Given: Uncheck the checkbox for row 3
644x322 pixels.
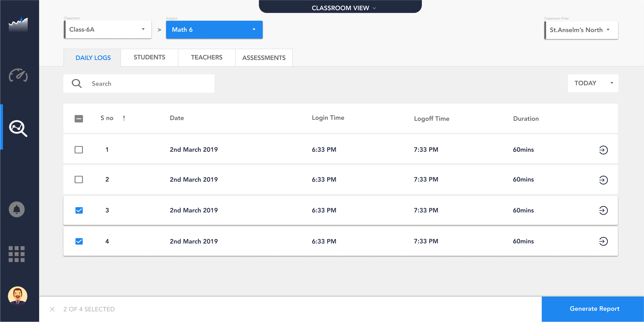Looking at the screenshot, I should [79, 210].
